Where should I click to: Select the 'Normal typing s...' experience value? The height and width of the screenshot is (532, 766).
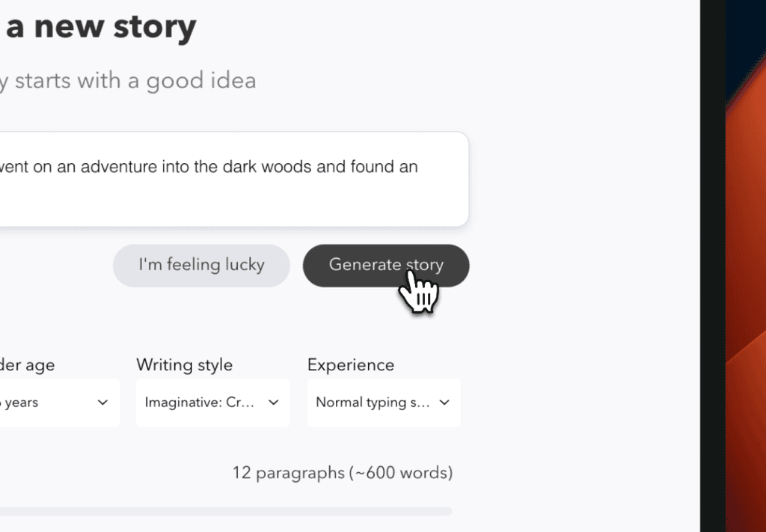(368, 402)
